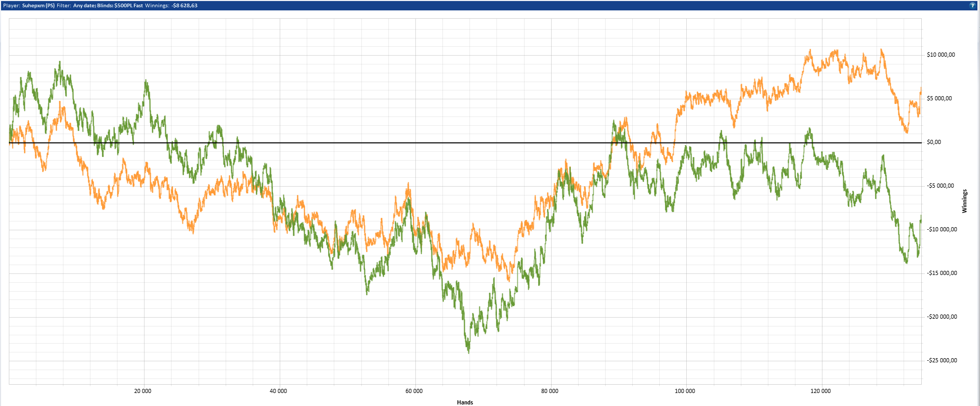Click the 'Hands' horizontal axis title
This screenshot has height=406, width=980.
pos(465,402)
